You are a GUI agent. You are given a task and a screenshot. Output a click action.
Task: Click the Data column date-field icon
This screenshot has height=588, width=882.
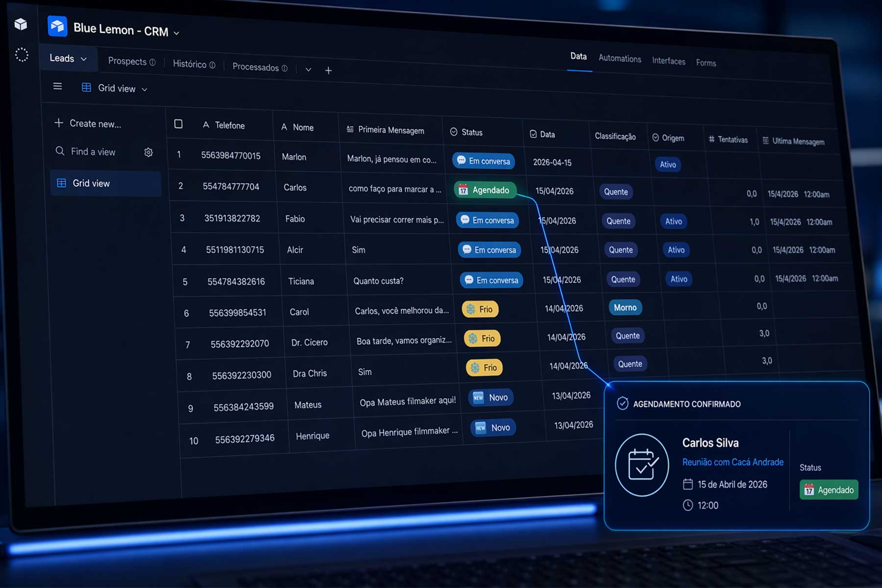coord(533,134)
